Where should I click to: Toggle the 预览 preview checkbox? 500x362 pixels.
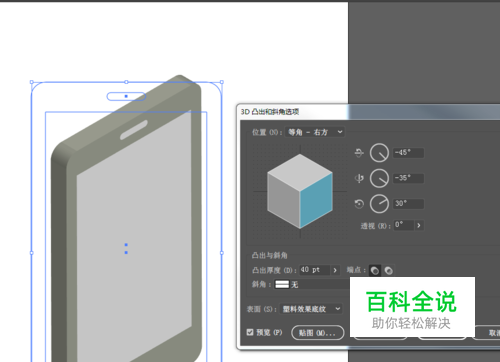tap(250, 332)
